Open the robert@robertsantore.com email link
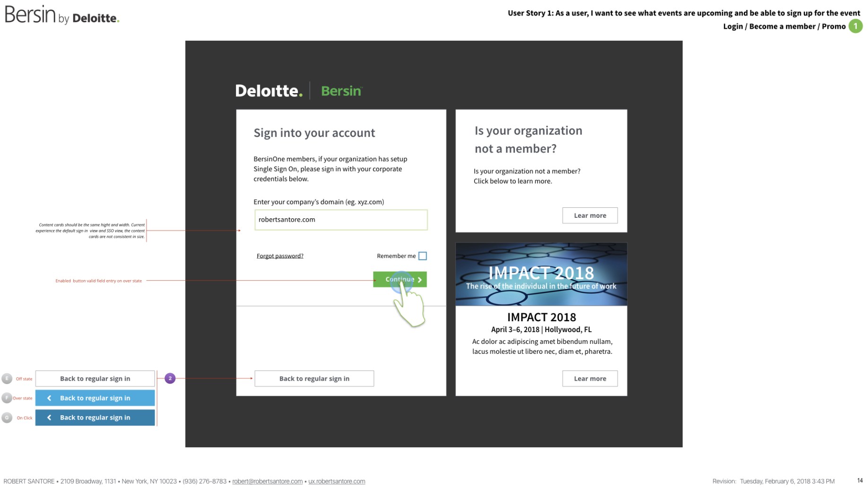The width and height of the screenshot is (868, 488). click(268, 481)
